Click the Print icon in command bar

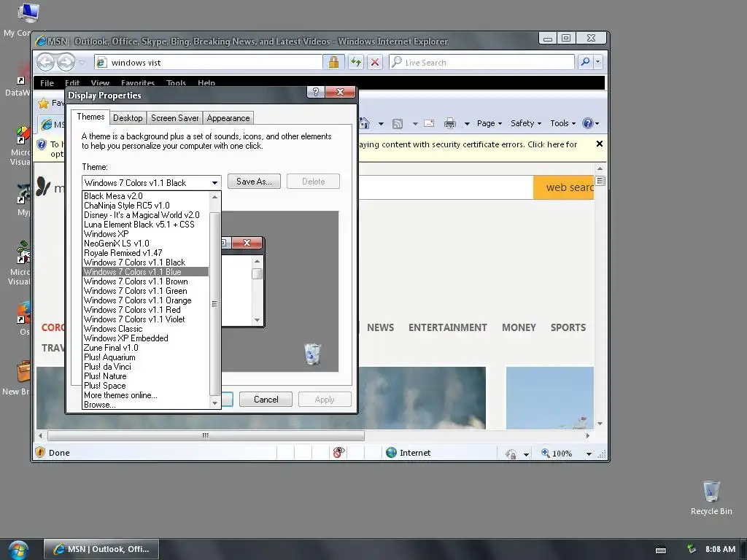pos(449,123)
